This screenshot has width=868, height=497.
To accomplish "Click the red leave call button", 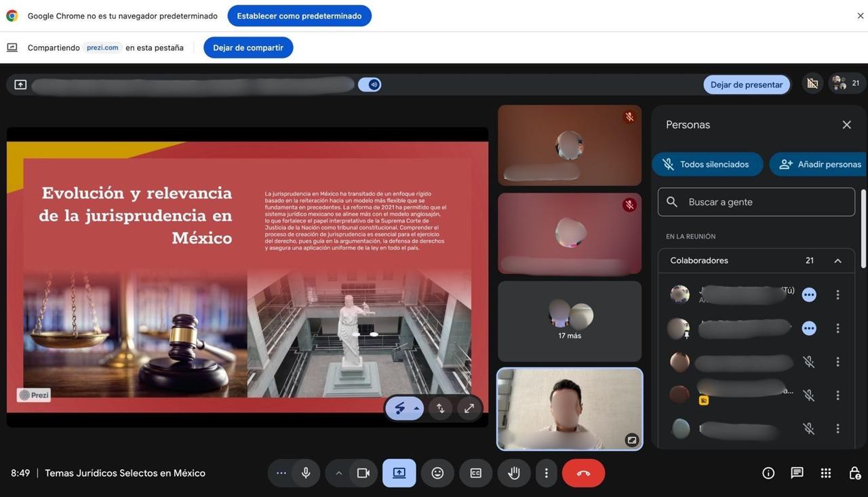I will [583, 473].
